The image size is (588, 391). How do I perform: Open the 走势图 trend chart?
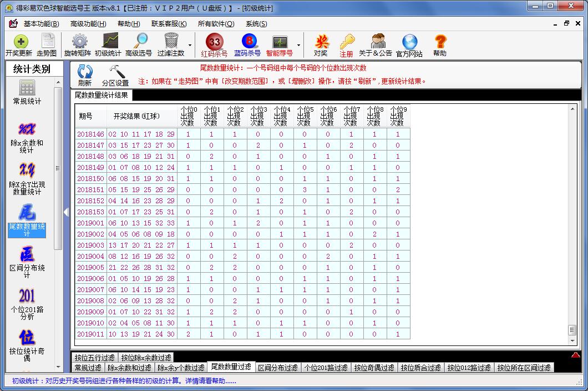point(47,45)
